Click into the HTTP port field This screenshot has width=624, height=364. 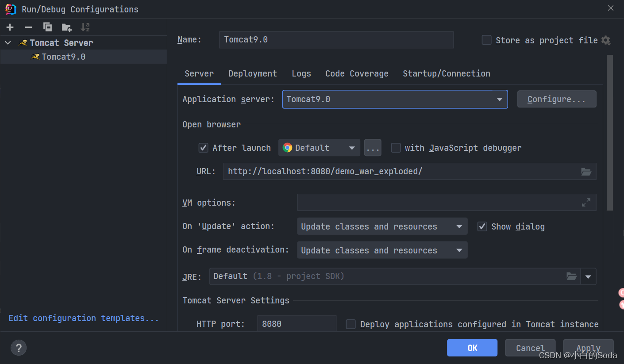[x=297, y=324]
